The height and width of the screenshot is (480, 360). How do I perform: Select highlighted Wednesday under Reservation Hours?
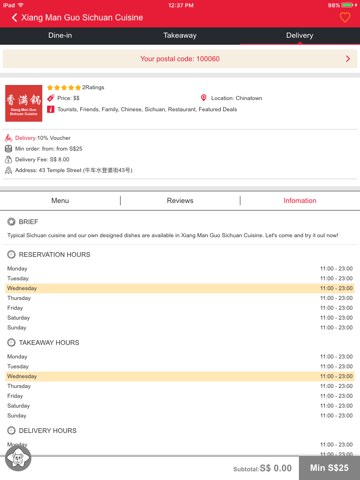pos(180,288)
